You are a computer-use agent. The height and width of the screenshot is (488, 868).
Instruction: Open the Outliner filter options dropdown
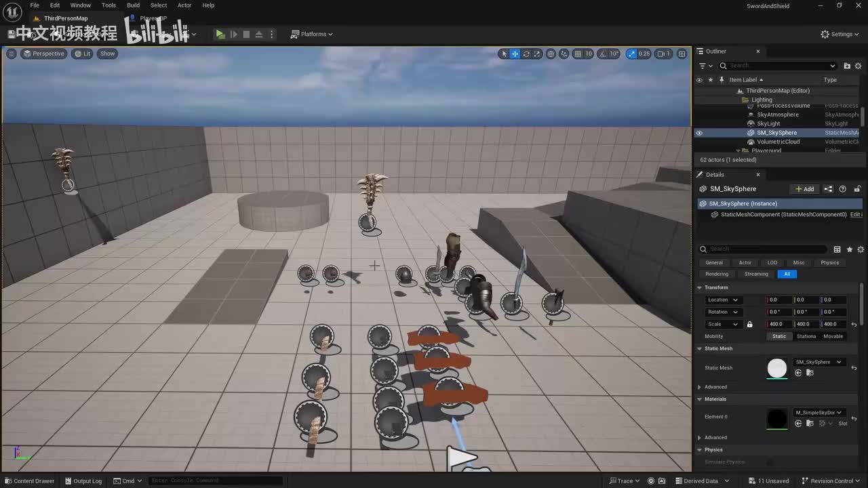pos(706,66)
